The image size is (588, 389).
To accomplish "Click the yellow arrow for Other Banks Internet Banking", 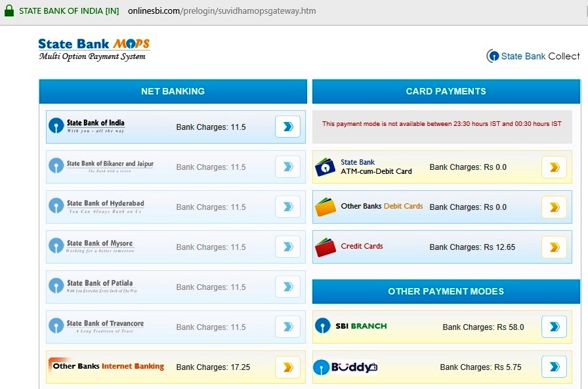I will click(287, 367).
